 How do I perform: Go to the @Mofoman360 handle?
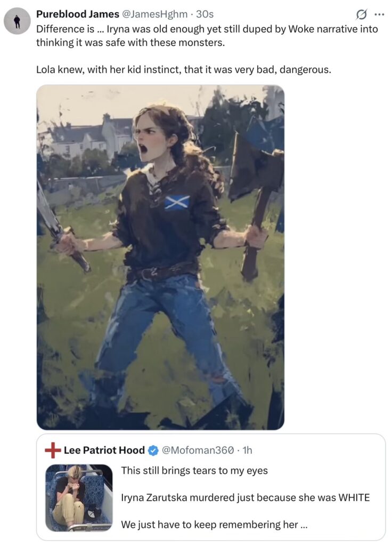[x=197, y=451]
